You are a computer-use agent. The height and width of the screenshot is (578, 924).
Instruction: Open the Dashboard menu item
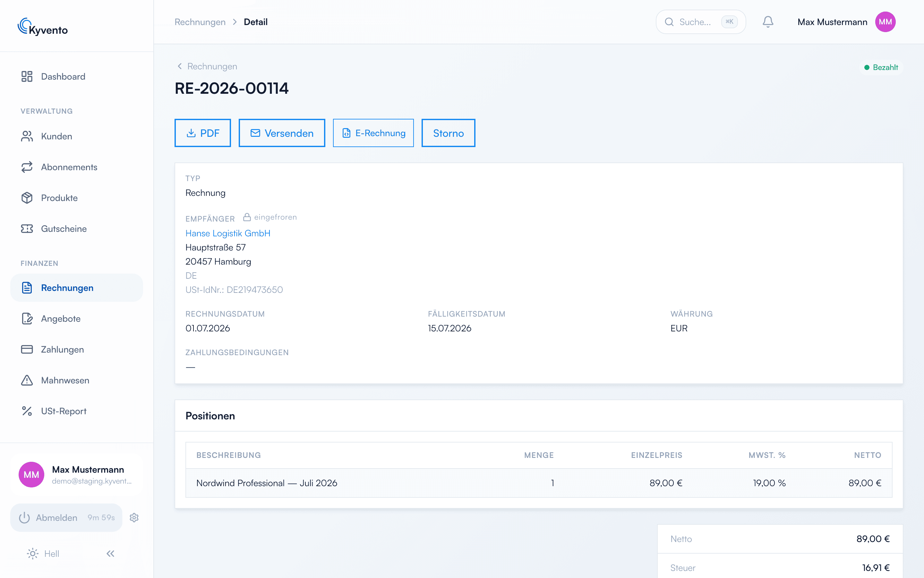(x=76, y=76)
